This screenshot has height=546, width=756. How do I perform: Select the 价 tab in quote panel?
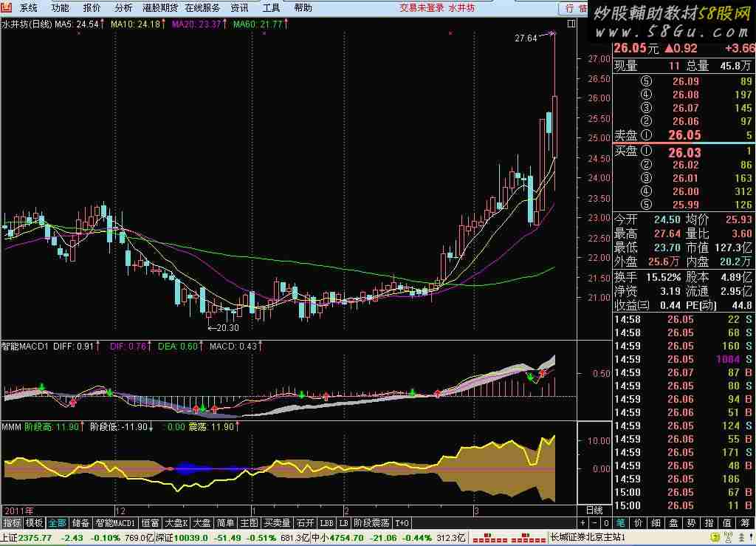tap(638, 523)
